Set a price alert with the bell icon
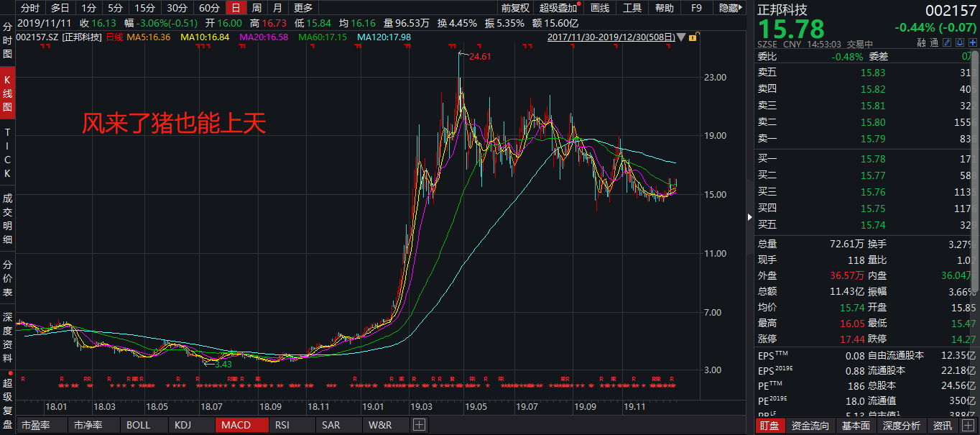The image size is (980, 435). [960, 42]
